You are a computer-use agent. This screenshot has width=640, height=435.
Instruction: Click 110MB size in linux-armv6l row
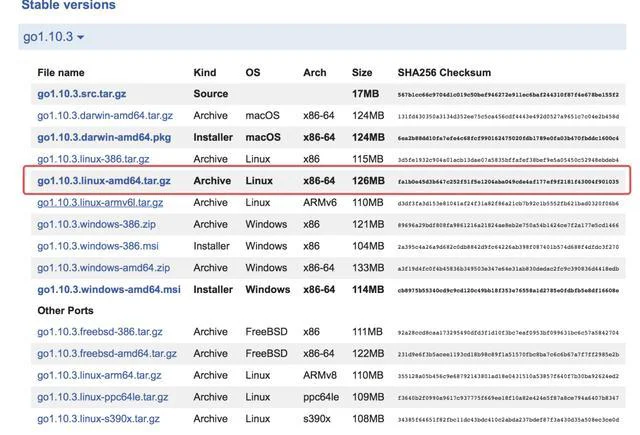pos(368,202)
